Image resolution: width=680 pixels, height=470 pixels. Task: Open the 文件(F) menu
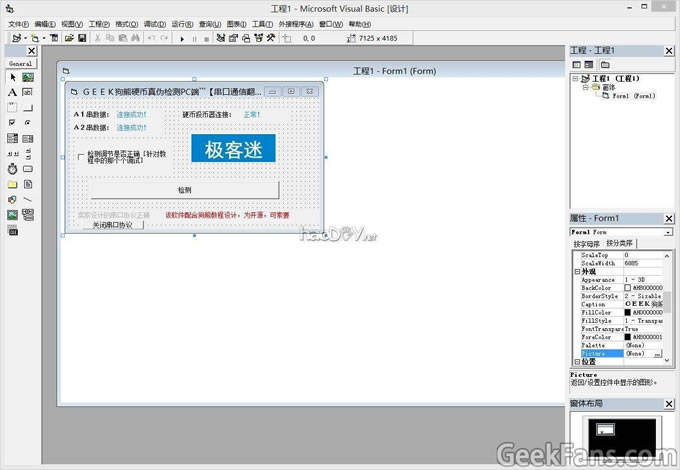click(x=18, y=23)
